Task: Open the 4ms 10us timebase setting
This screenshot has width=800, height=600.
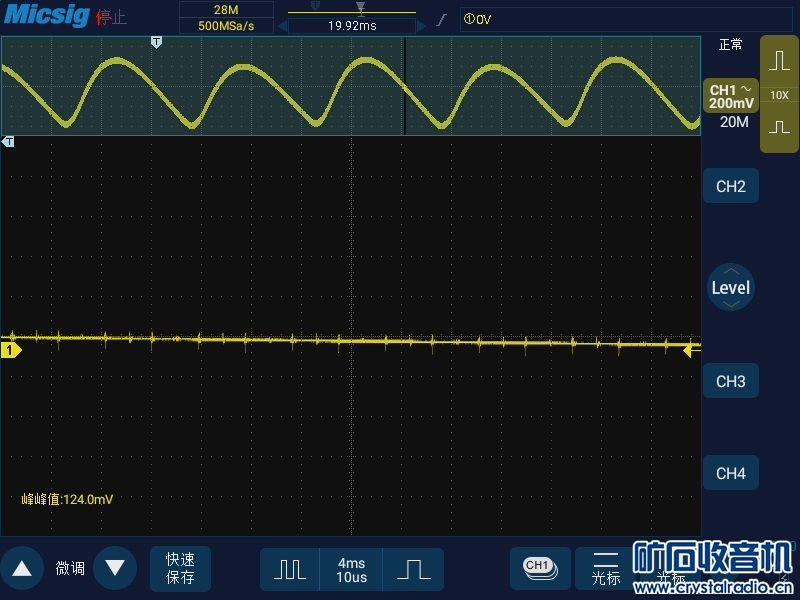Action: click(x=352, y=569)
